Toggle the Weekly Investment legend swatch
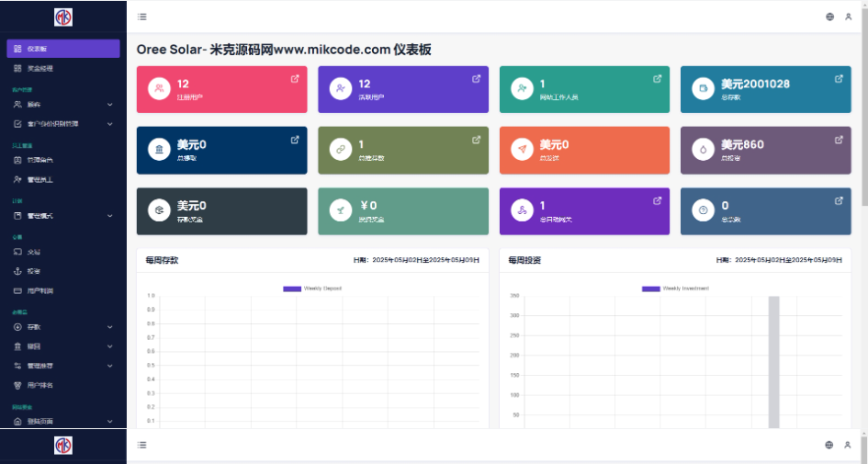Screen dimensions: 868x464 [x=651, y=289]
